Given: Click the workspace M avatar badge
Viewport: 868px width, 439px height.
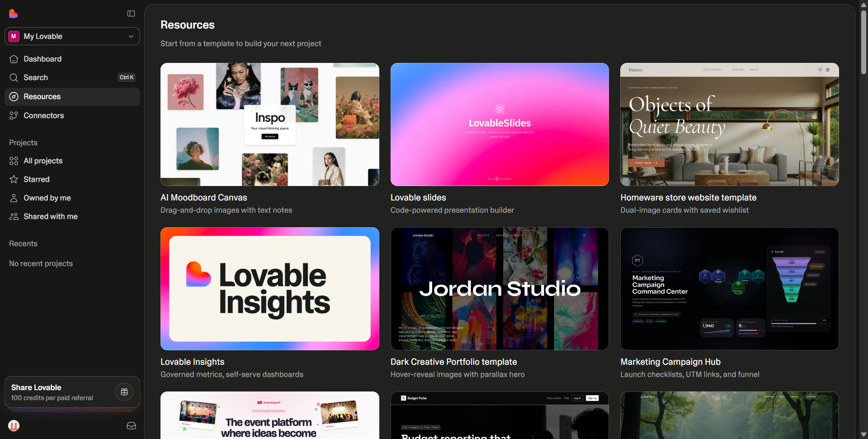Looking at the screenshot, I should coord(14,36).
